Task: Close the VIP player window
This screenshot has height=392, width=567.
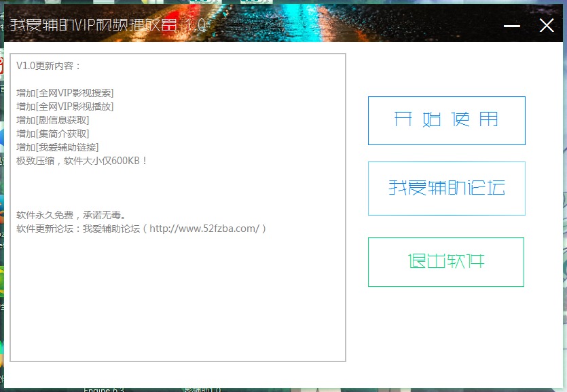Action: [547, 25]
